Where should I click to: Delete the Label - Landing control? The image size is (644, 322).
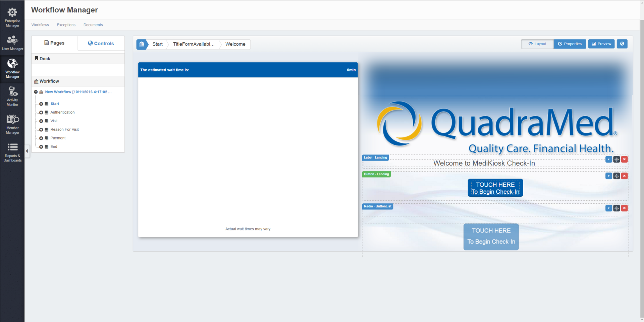(x=624, y=159)
